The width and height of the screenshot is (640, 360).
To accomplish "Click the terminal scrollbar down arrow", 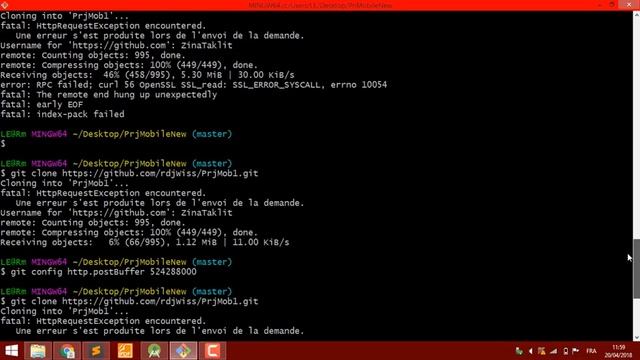I will (x=636, y=338).
